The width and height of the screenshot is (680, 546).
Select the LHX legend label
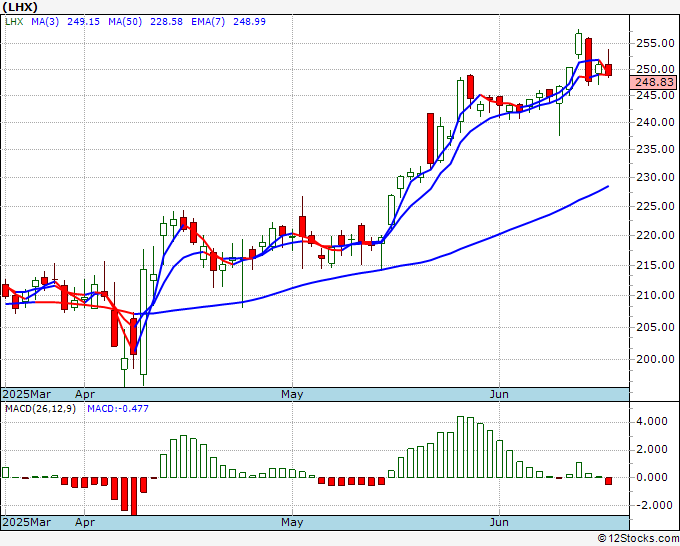coord(14,22)
